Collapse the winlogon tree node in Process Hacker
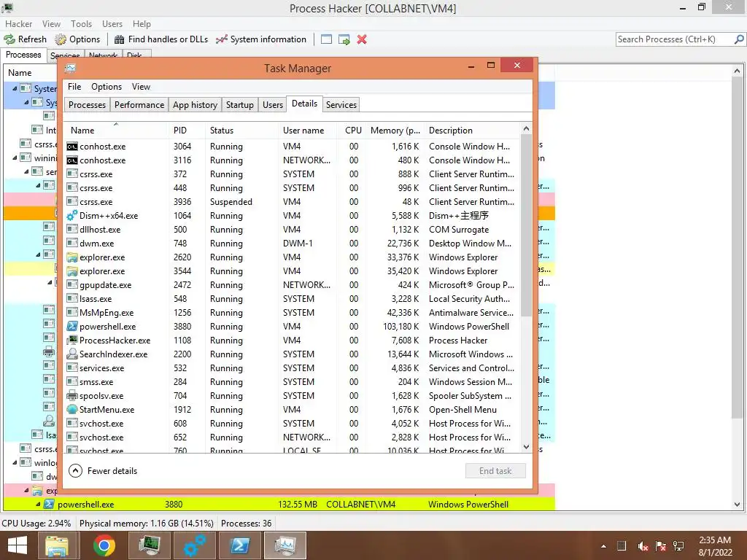 [15, 462]
